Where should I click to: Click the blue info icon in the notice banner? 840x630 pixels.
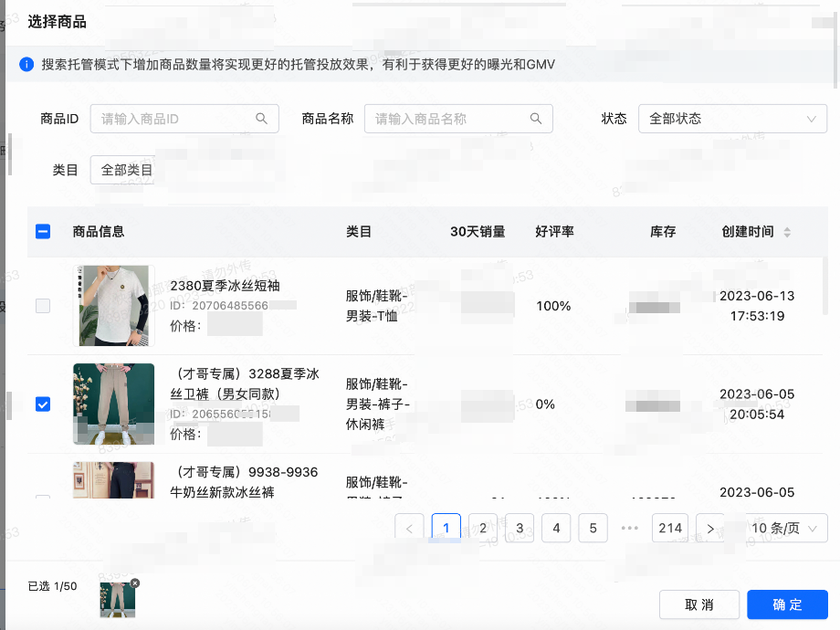tap(26, 64)
